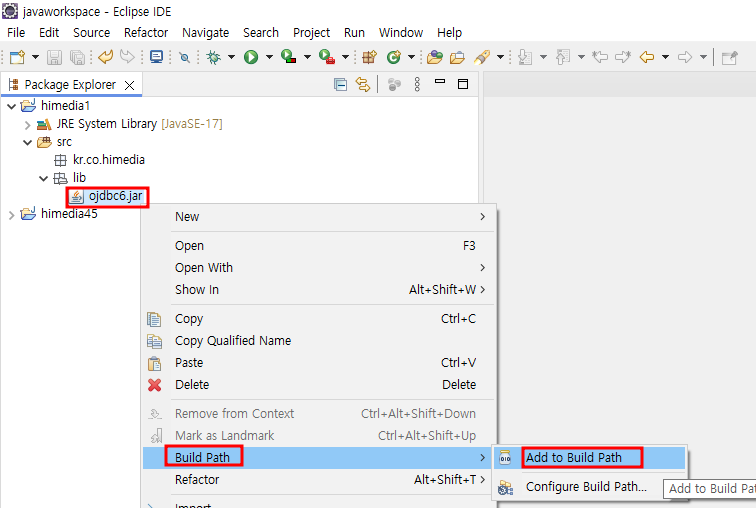Click Collapse All in Package Explorer
756x508 pixels.
pos(340,85)
